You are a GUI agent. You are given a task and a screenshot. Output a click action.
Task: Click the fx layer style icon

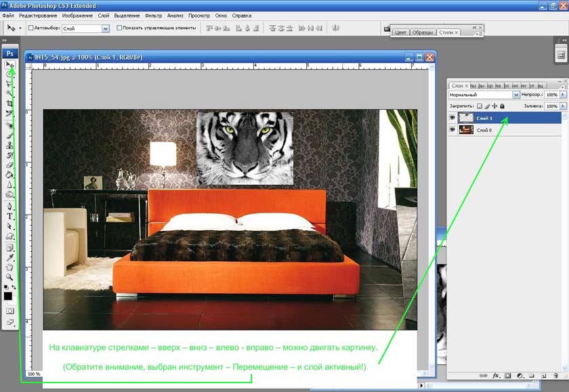pos(496,374)
